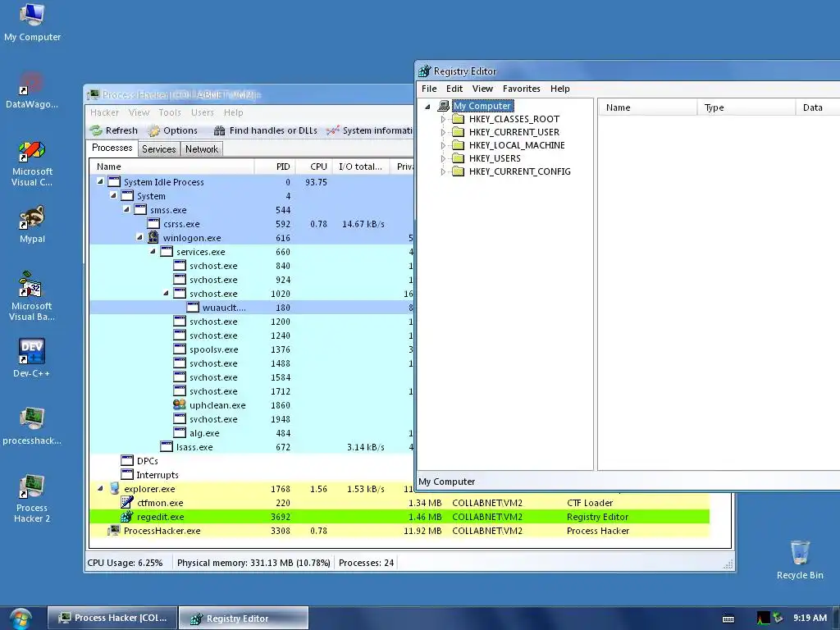
Task: Click the Options gear icon in Process Hacker
Action: 153,130
